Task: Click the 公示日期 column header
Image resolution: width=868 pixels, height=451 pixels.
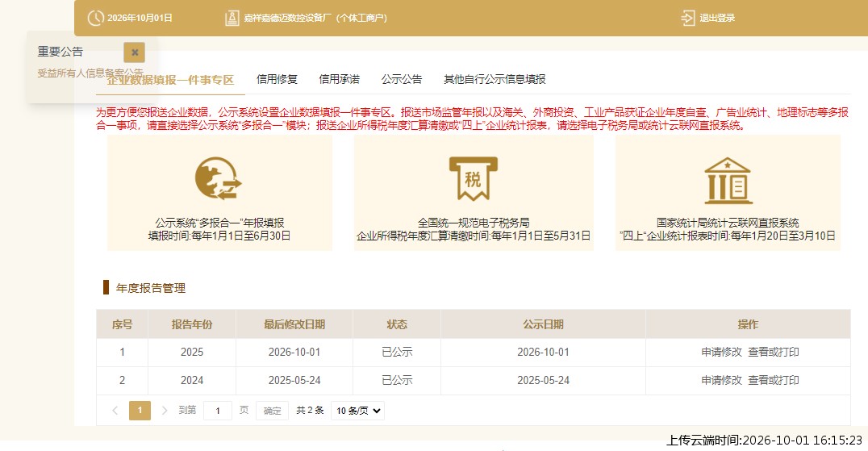Action: [543, 324]
